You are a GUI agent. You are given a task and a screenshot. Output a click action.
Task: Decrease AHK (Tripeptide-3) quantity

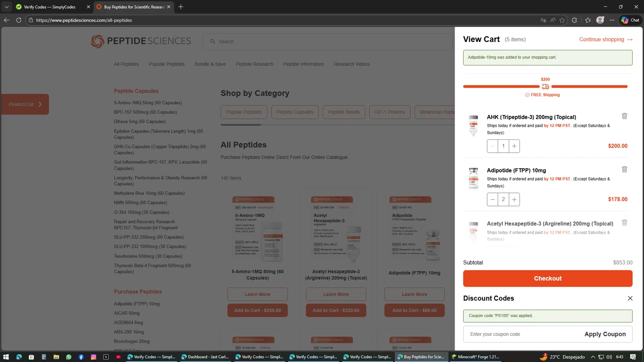pos(492,146)
